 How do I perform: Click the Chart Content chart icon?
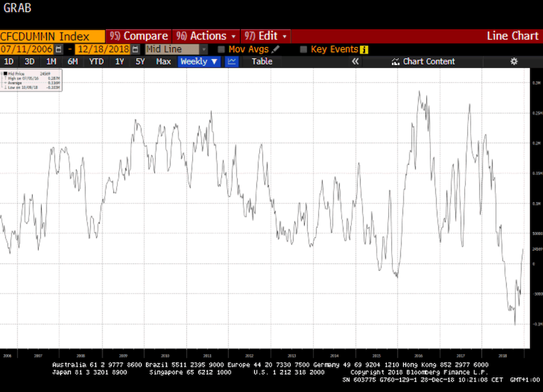click(395, 62)
